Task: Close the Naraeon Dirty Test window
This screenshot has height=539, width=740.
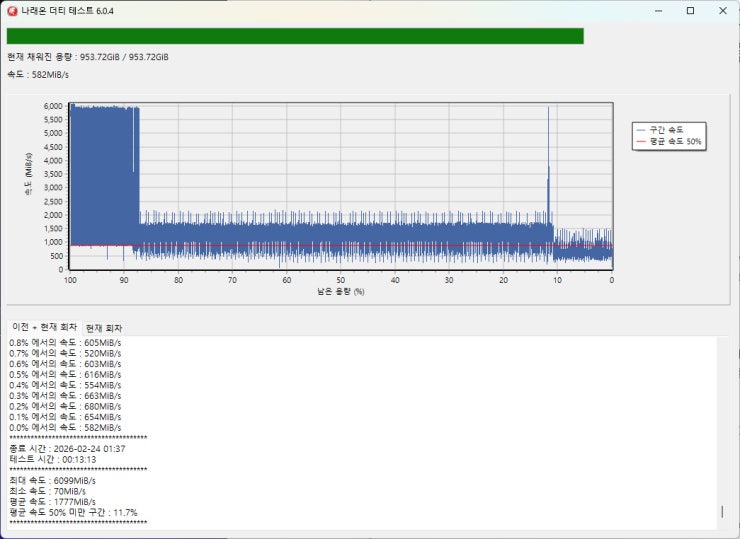Action: tap(723, 11)
